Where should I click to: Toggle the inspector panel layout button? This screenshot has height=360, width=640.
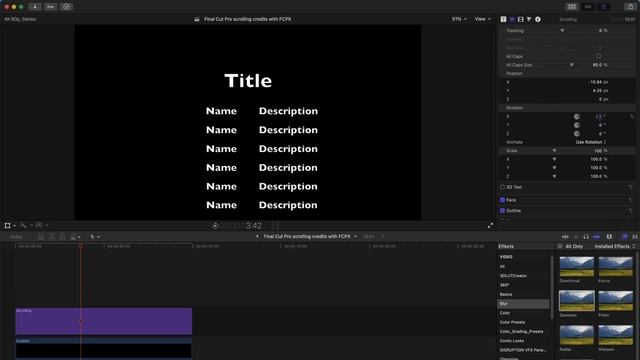603,7
